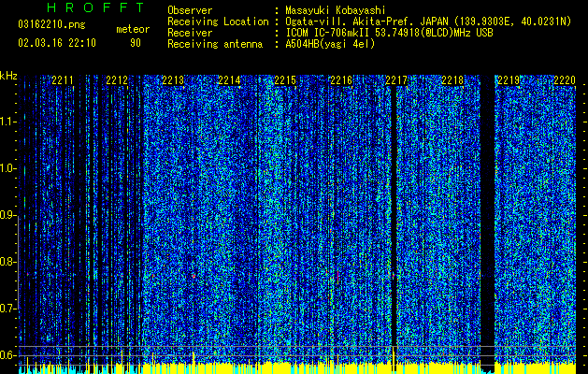Click the 0.9 kHz axis label
This screenshot has width=588, height=374.
click(7, 215)
